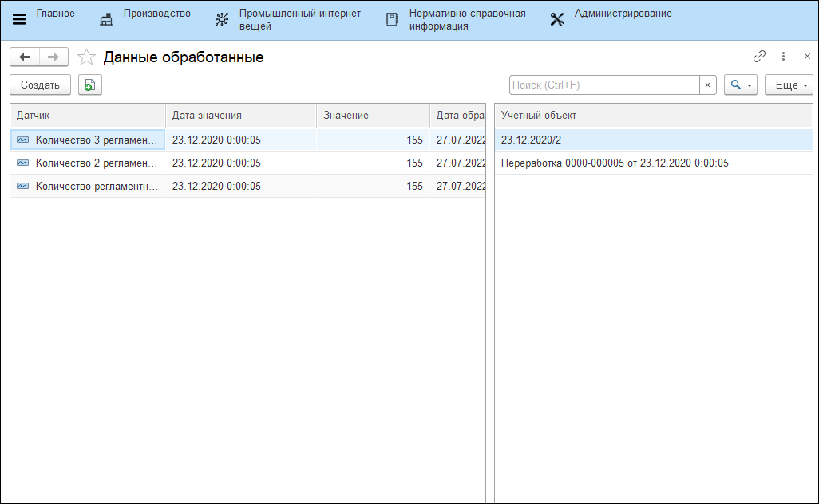Select the Количество 2 регламент row
This screenshot has height=504, width=819.
point(96,163)
